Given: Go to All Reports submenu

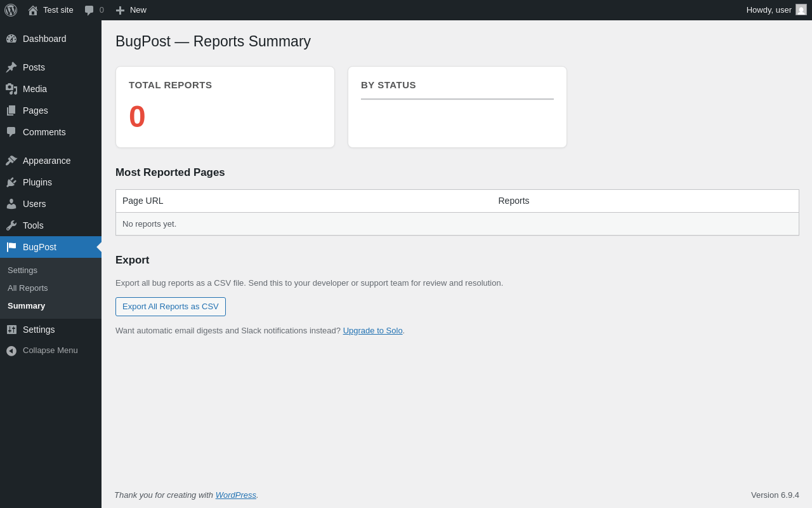Looking at the screenshot, I should [x=28, y=288].
